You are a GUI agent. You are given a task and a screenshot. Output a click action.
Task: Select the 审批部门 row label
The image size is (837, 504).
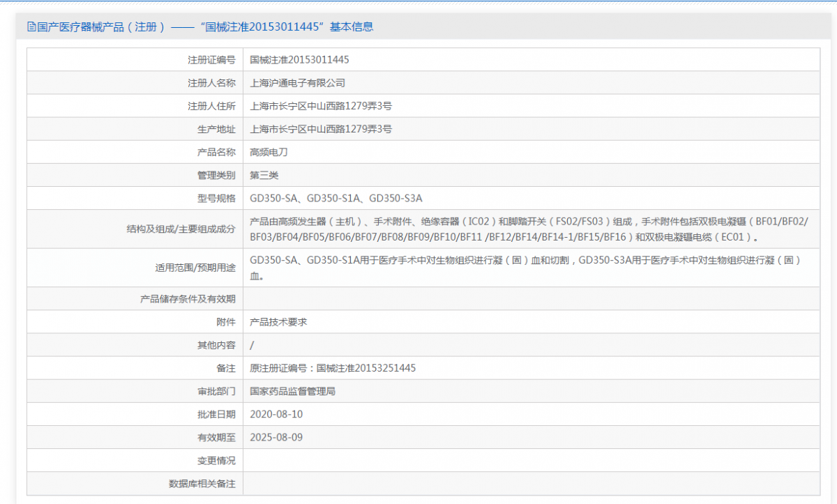(216, 391)
